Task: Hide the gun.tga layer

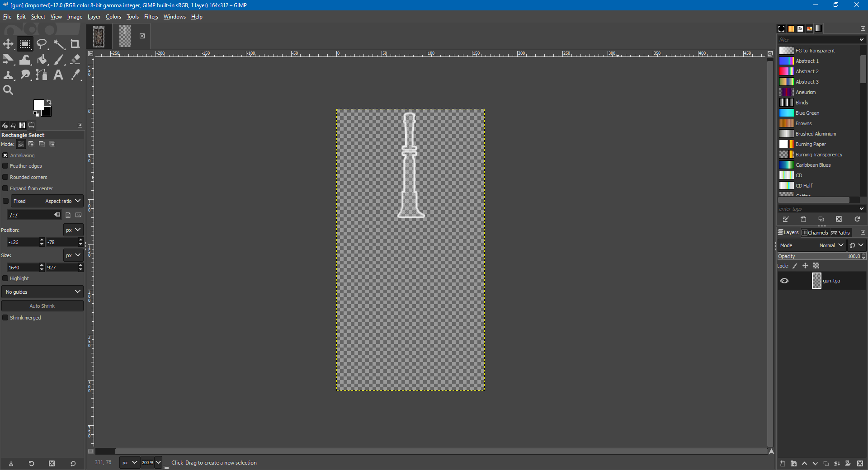Action: (784, 281)
